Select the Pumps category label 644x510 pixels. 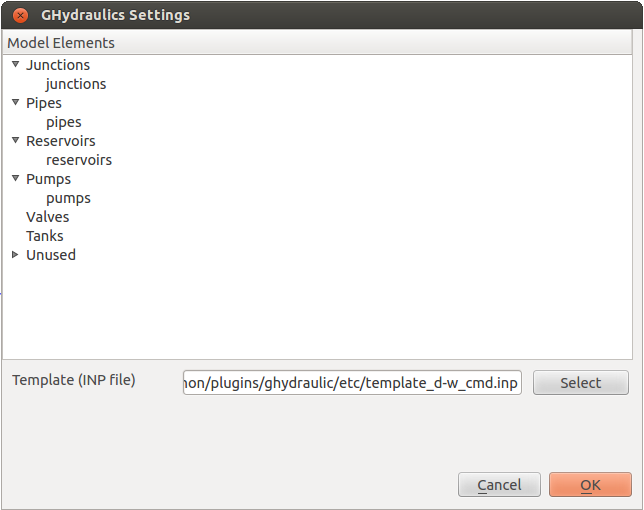coord(48,179)
